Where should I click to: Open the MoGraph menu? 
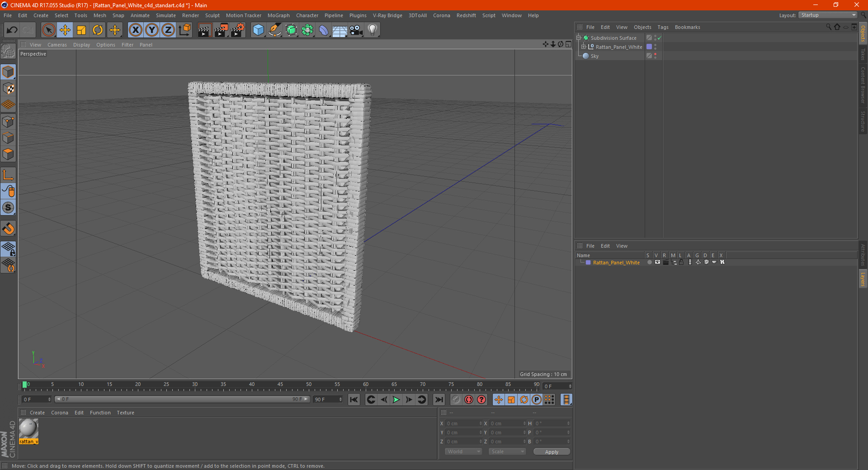[x=278, y=15]
